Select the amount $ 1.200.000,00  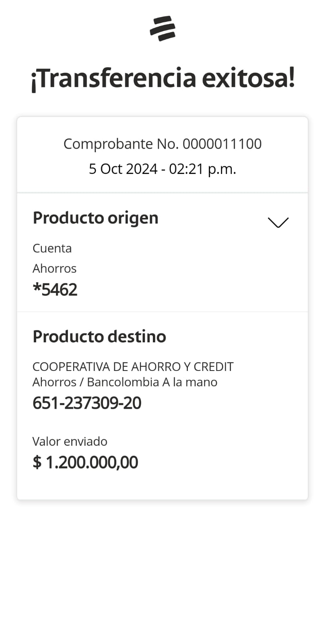point(85,462)
